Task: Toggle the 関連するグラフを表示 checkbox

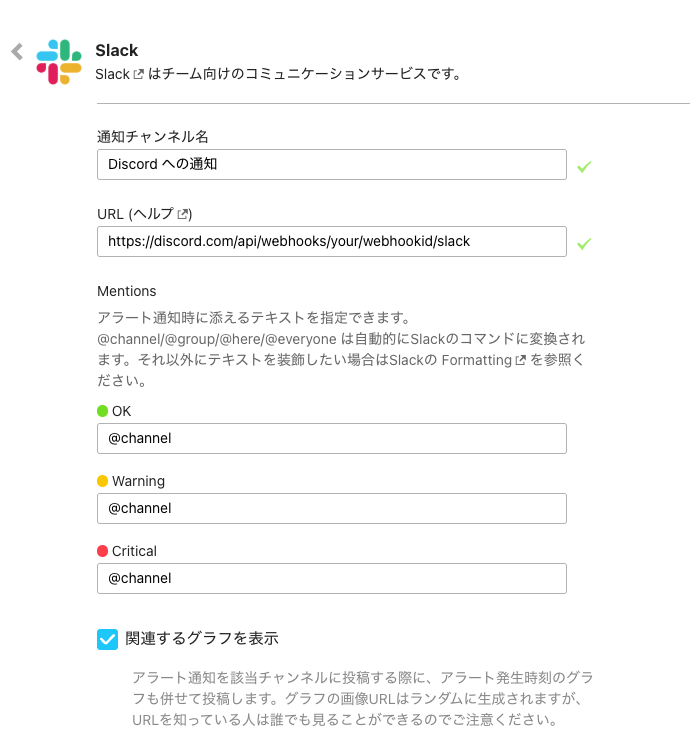Action: pyautogui.click(x=108, y=639)
